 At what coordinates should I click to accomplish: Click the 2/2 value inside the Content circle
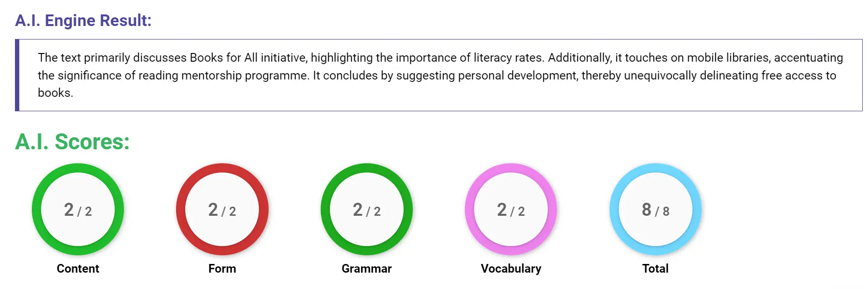78,210
